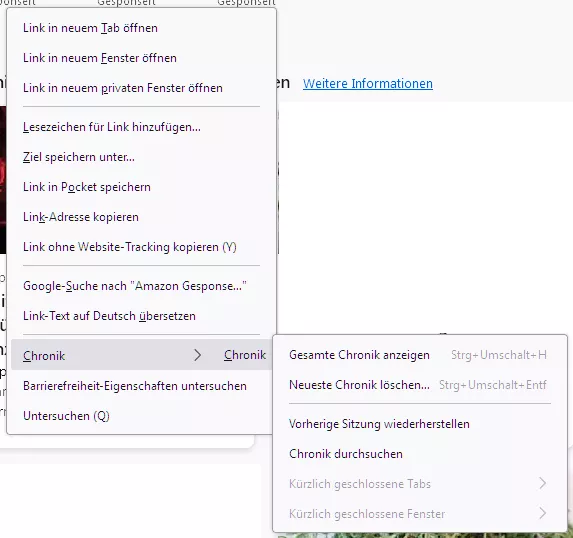Open link in new private window
This screenshot has width=573, height=538.
[141, 88]
